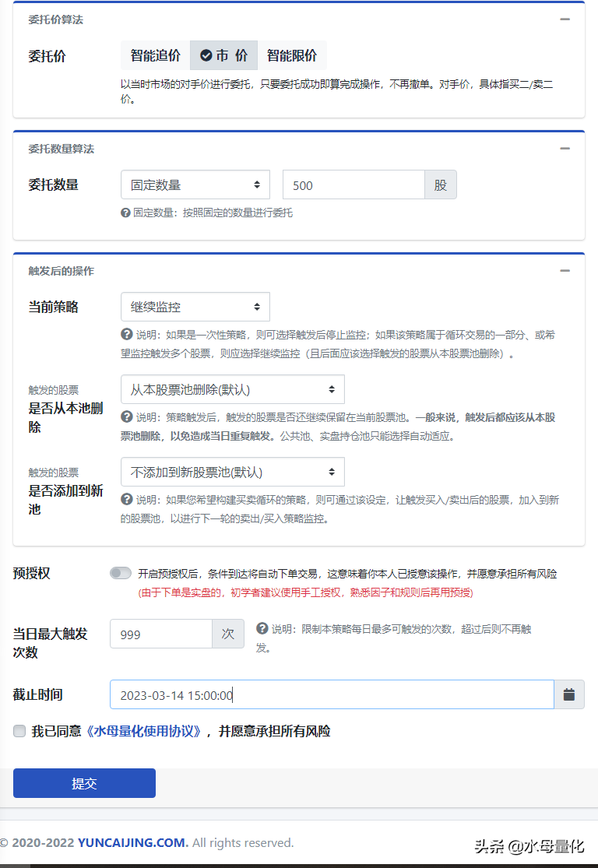The image size is (598, 868).
Task: Select the 智能追价 price option
Action: point(156,55)
